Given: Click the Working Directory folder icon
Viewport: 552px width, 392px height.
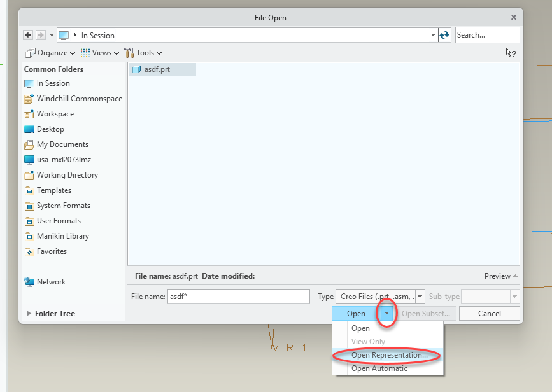Looking at the screenshot, I should point(29,175).
